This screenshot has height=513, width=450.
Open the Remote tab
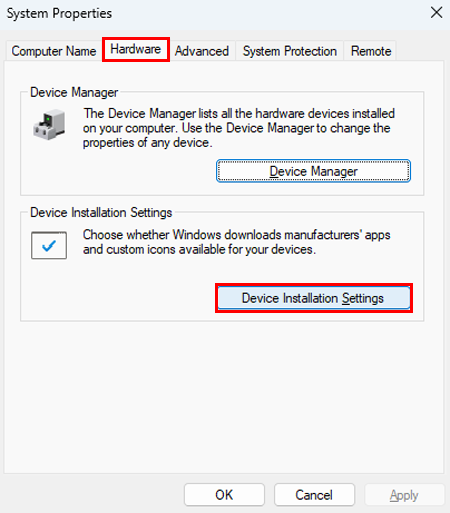coord(371,51)
